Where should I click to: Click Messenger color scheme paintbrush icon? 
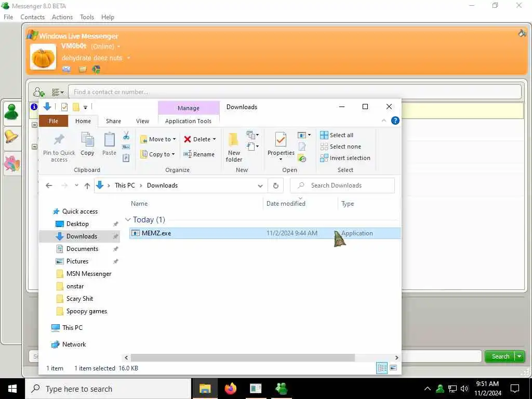coord(522,33)
